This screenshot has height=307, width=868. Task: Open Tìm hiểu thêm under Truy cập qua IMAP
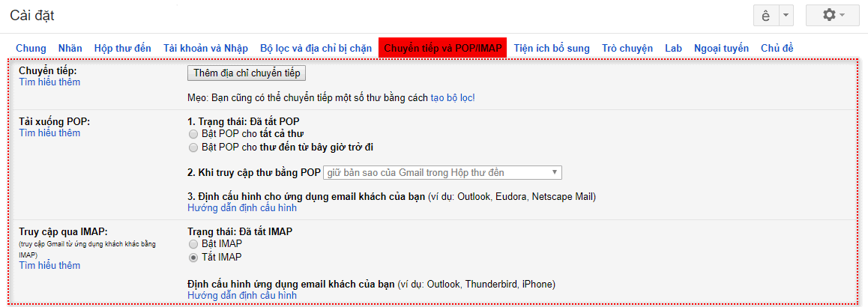click(49, 266)
